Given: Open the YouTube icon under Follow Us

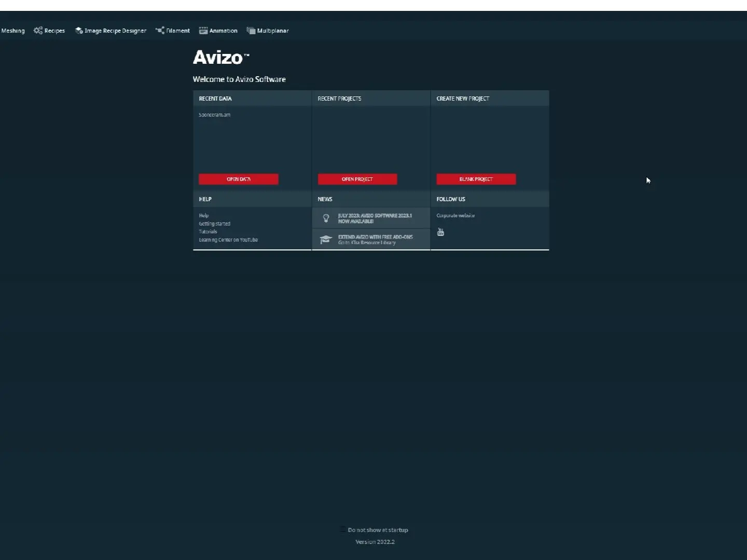Looking at the screenshot, I should [440, 232].
